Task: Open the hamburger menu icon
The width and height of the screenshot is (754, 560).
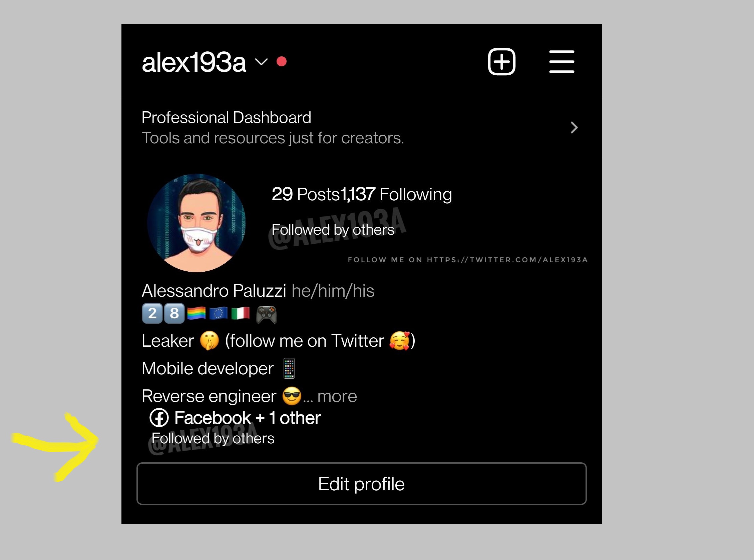Action: [x=562, y=61]
